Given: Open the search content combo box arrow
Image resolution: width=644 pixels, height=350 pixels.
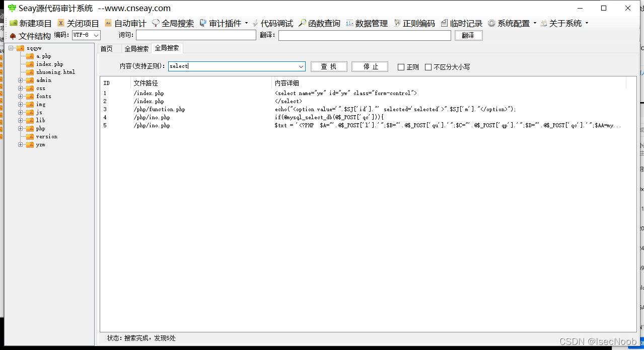Looking at the screenshot, I should click(301, 66).
